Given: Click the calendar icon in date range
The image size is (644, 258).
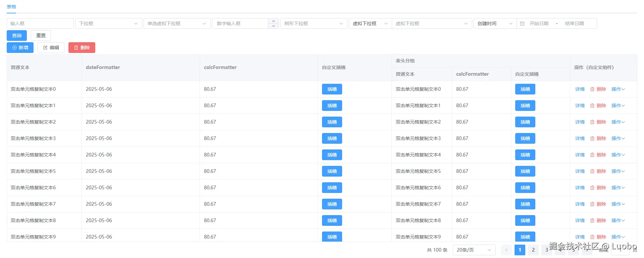Looking at the screenshot, I should point(522,23).
